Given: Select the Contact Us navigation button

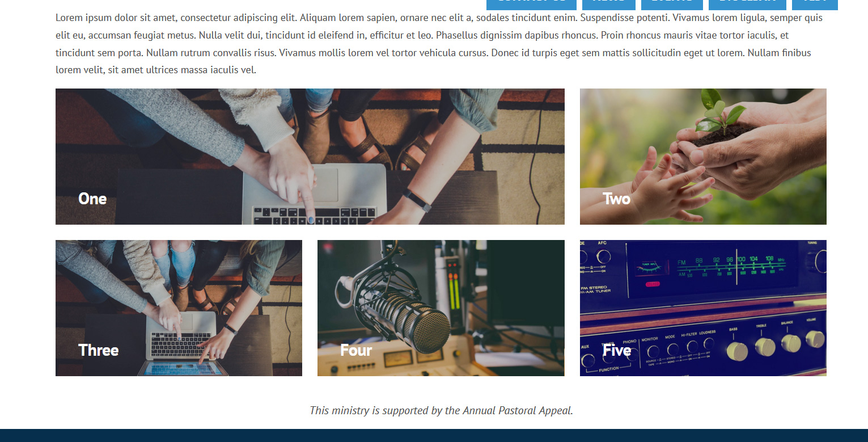Looking at the screenshot, I should tap(531, 5).
